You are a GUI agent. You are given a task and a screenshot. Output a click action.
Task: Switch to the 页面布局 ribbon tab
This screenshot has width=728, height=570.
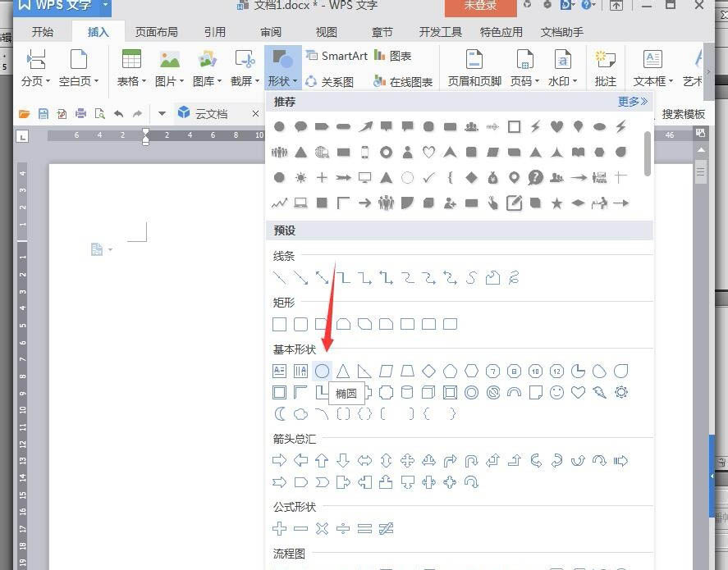point(157,32)
